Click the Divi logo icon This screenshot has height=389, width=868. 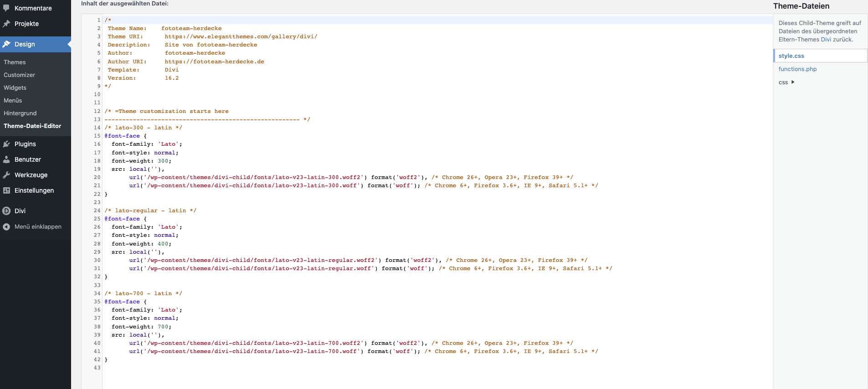6,211
